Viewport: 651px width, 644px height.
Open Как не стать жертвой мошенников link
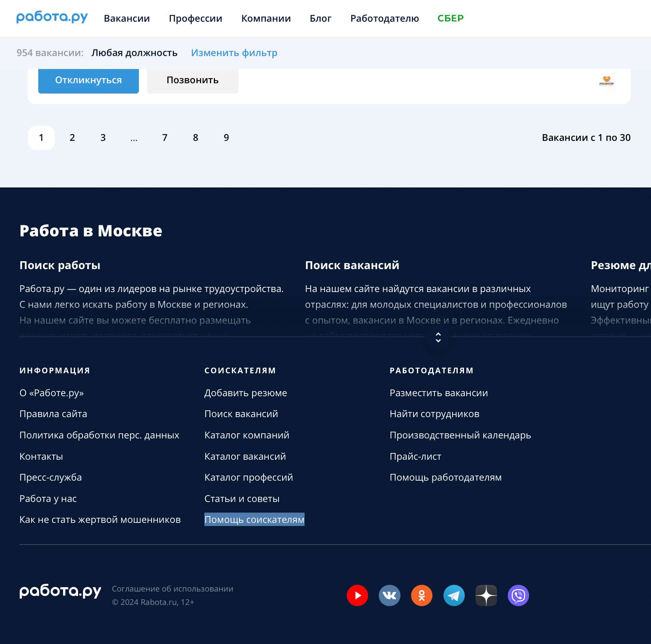(x=100, y=520)
